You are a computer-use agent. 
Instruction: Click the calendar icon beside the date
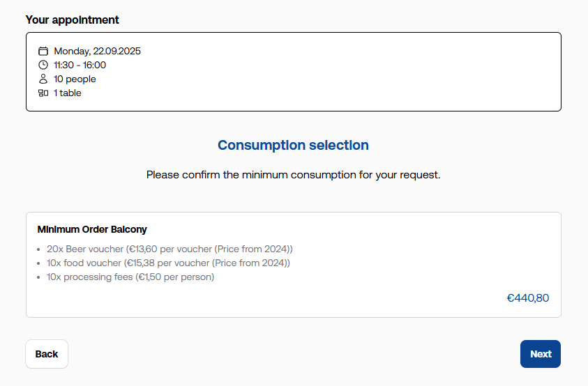[x=43, y=51]
